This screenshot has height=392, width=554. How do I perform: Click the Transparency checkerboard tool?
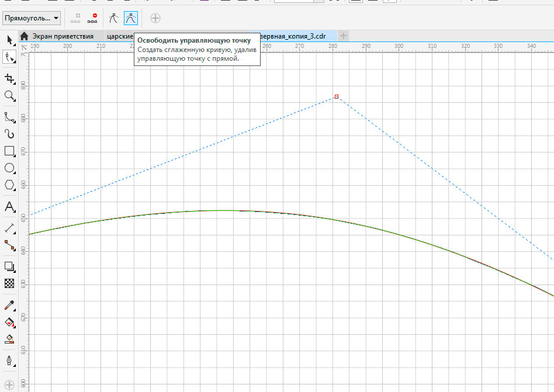pos(9,283)
